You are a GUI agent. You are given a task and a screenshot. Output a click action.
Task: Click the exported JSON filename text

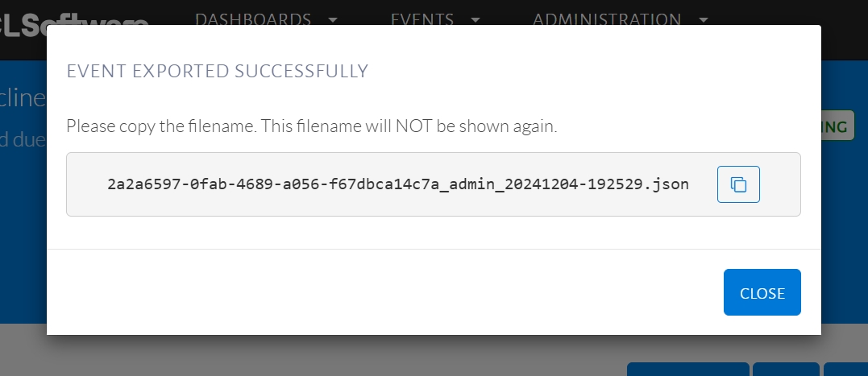(398, 184)
